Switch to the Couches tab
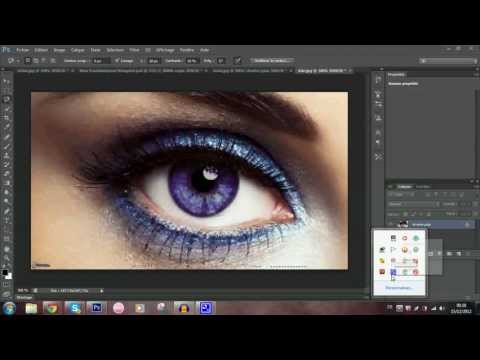The width and height of the screenshot is (480, 360). 423,187
